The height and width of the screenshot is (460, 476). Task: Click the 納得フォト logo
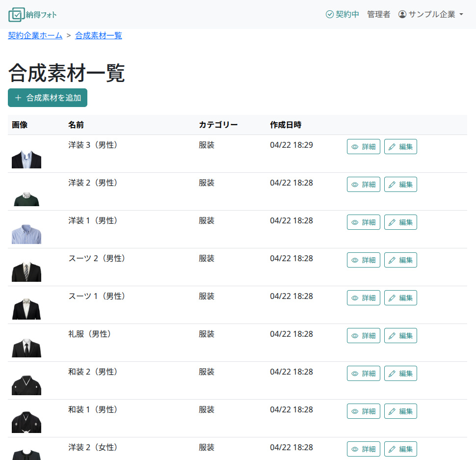[32, 15]
